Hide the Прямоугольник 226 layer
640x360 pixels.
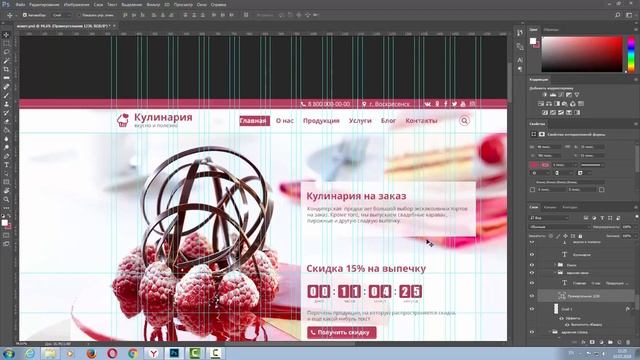click(x=532, y=296)
